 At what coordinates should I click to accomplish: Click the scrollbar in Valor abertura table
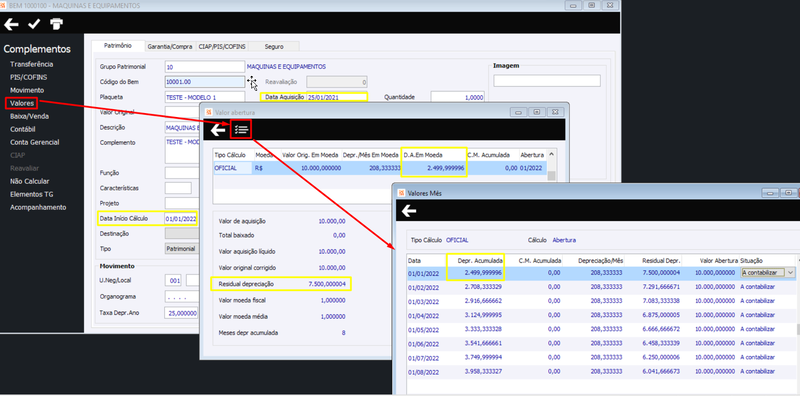[x=552, y=165]
